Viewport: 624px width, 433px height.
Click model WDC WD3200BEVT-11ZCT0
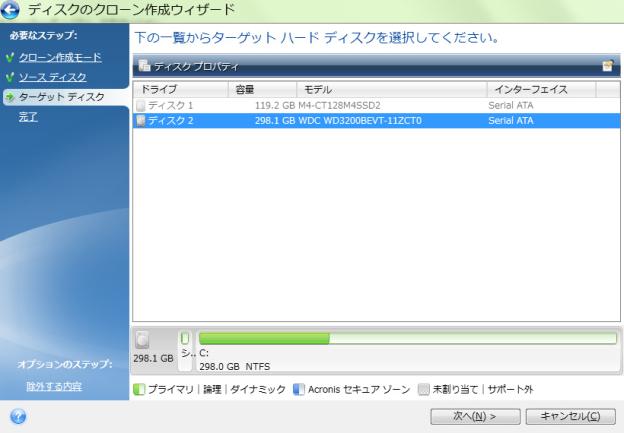click(360, 121)
